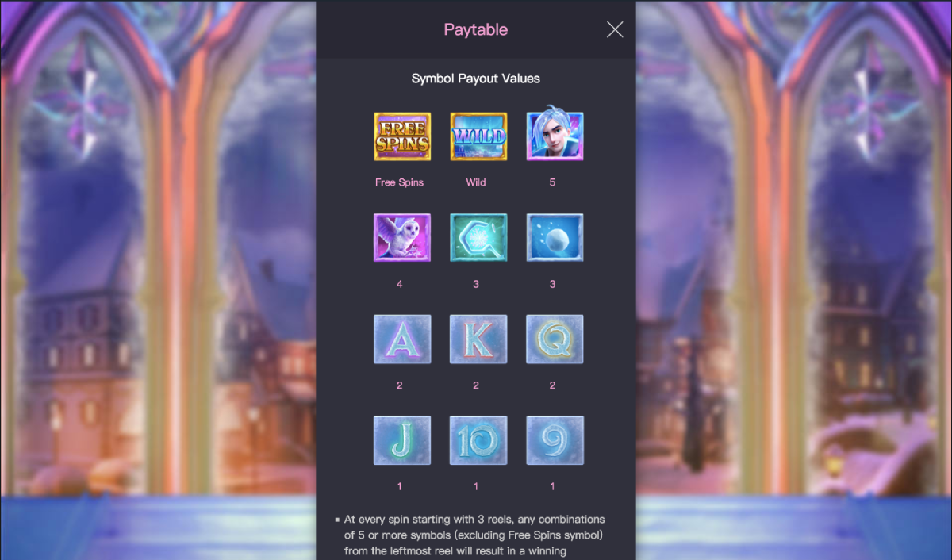The width and height of the screenshot is (952, 560).
Task: Click the snowball symbol icon
Action: point(555,237)
